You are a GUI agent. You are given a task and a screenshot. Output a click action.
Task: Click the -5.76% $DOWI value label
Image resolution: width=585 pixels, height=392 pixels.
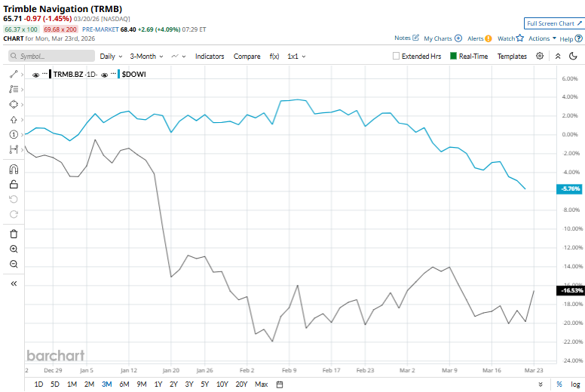tap(569, 188)
